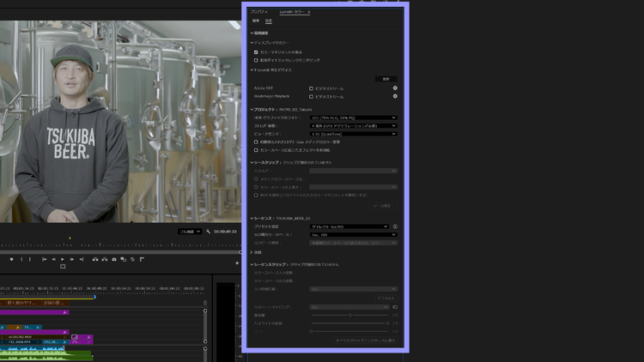Enable Adobe SRT ビデオストリーム checkbox
This screenshot has width=644, height=362.
pyautogui.click(x=312, y=88)
